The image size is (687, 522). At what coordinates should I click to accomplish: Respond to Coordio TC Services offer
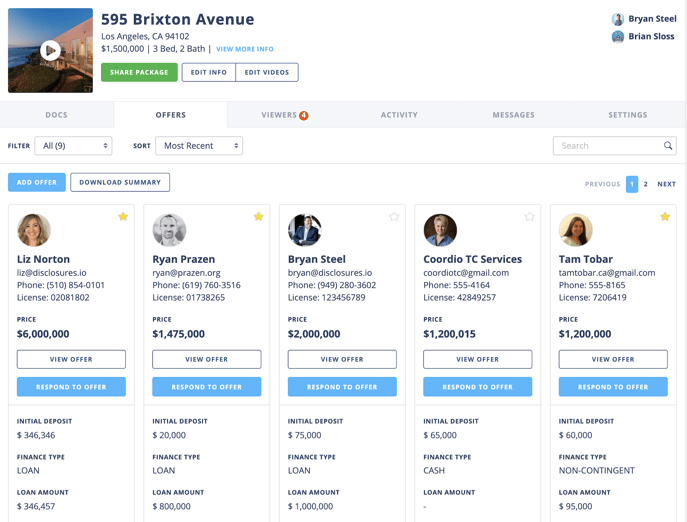[x=478, y=387]
